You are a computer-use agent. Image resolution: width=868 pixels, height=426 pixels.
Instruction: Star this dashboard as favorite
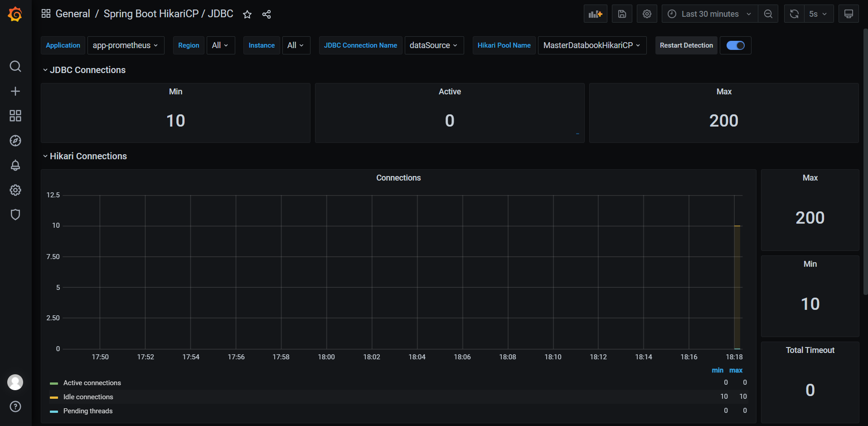pyautogui.click(x=247, y=15)
